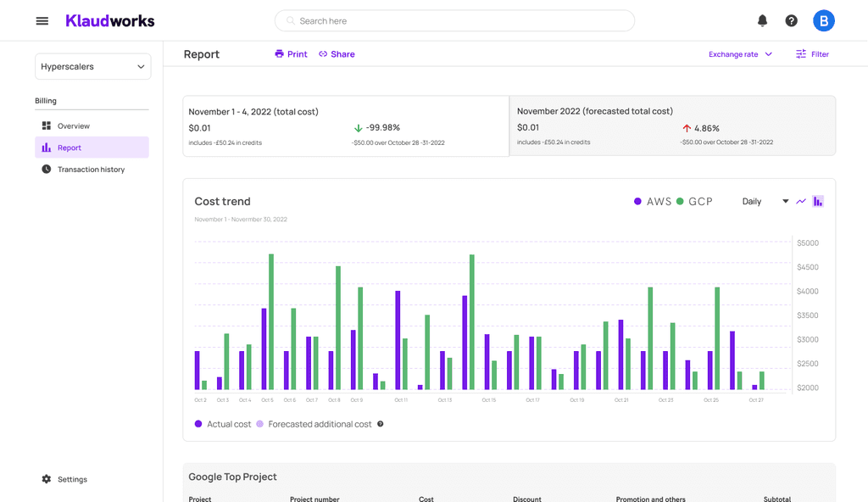
Task: Switch to line chart view
Action: (x=801, y=201)
